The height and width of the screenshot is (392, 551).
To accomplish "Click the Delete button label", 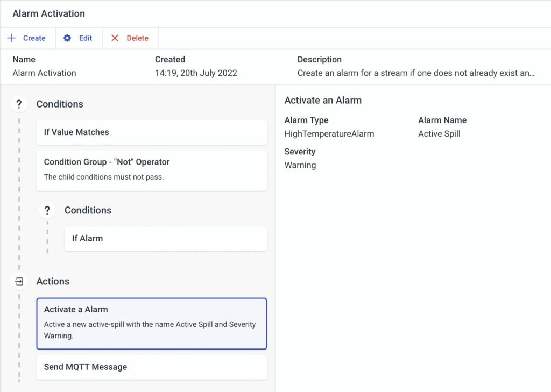I will pos(137,38).
